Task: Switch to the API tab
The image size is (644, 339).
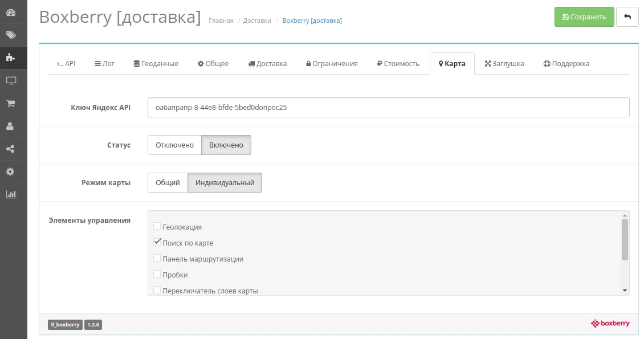Action: 66,64
